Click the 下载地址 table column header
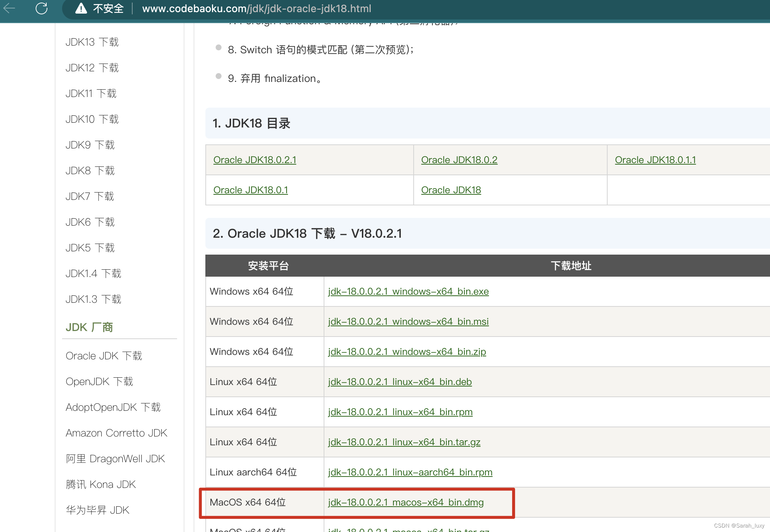 [571, 266]
